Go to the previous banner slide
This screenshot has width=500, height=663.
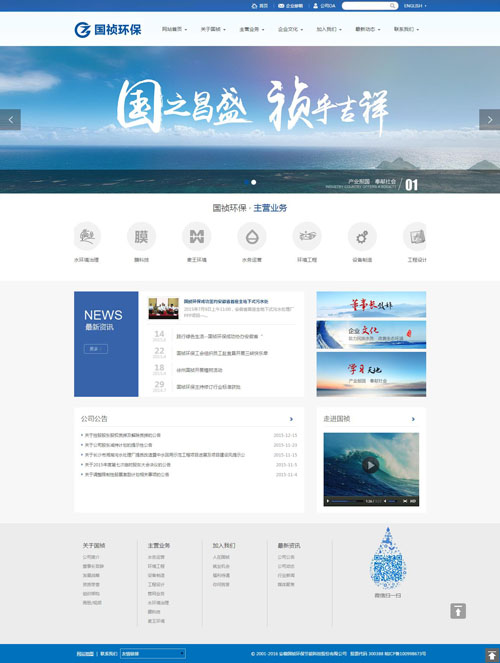(10, 120)
